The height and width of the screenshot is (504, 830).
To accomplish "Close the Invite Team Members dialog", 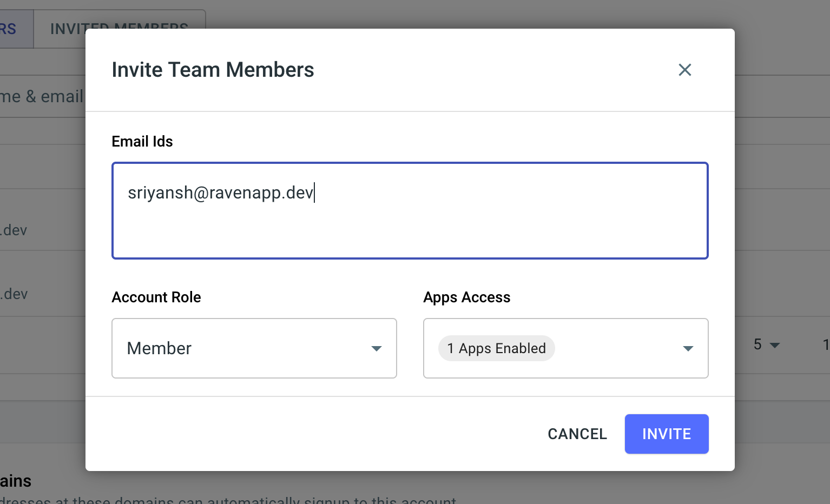I will [x=684, y=70].
